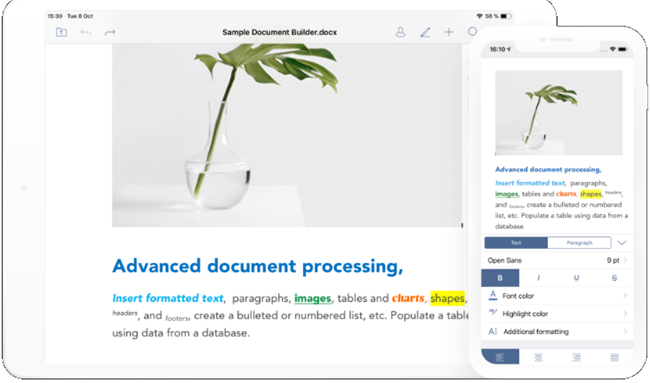Align text right on phone
The image size is (650, 383).
(x=576, y=357)
